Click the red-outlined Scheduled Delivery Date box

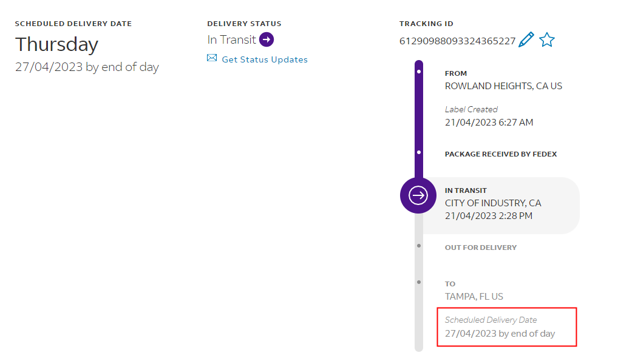click(506, 327)
